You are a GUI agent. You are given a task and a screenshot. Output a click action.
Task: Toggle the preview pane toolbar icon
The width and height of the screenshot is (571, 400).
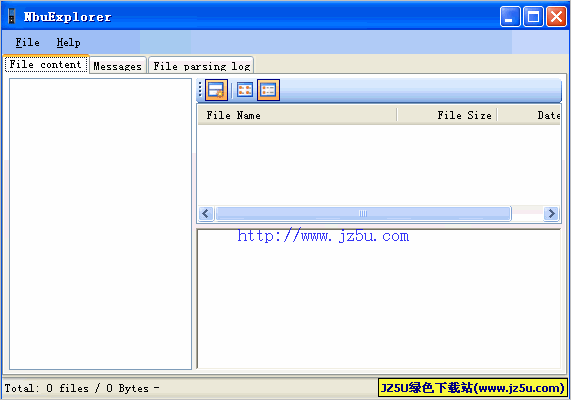216,90
